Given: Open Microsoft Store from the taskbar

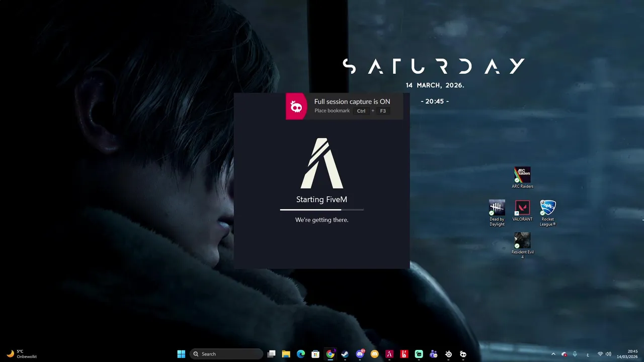Looking at the screenshot, I should (x=315, y=354).
